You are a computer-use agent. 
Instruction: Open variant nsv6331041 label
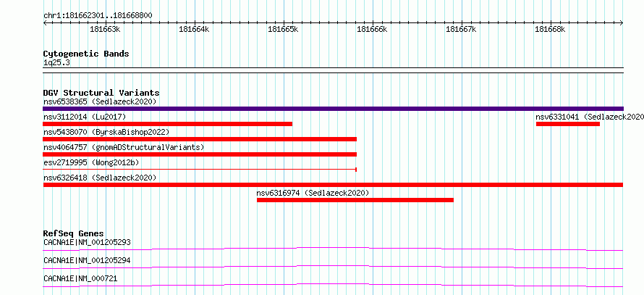[x=590, y=117]
